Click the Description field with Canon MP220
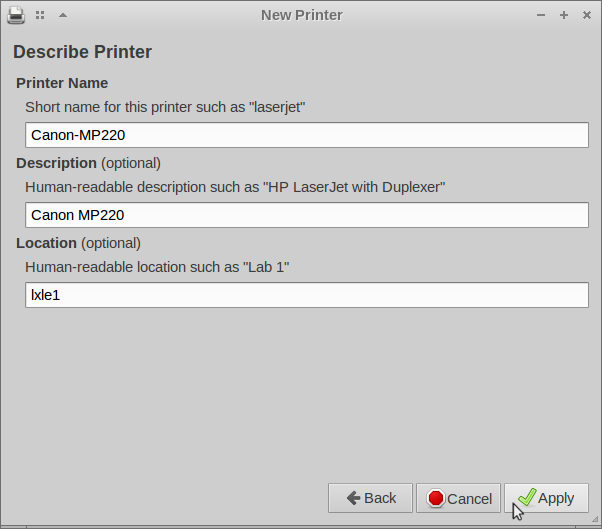The image size is (602, 529). pyautogui.click(x=306, y=215)
